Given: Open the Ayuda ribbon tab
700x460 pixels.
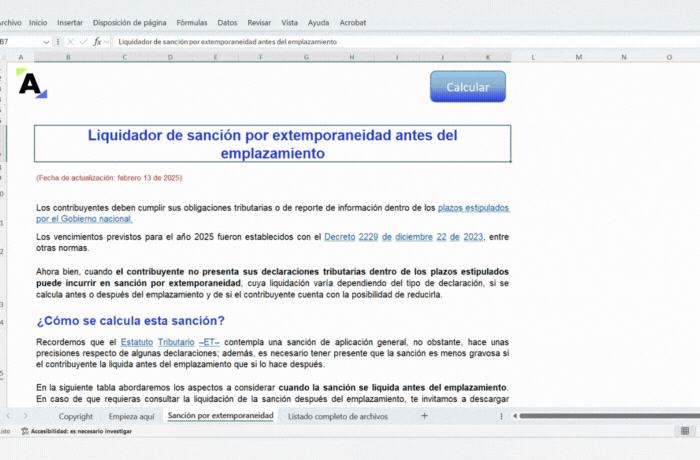Looking at the screenshot, I should pos(318,22).
